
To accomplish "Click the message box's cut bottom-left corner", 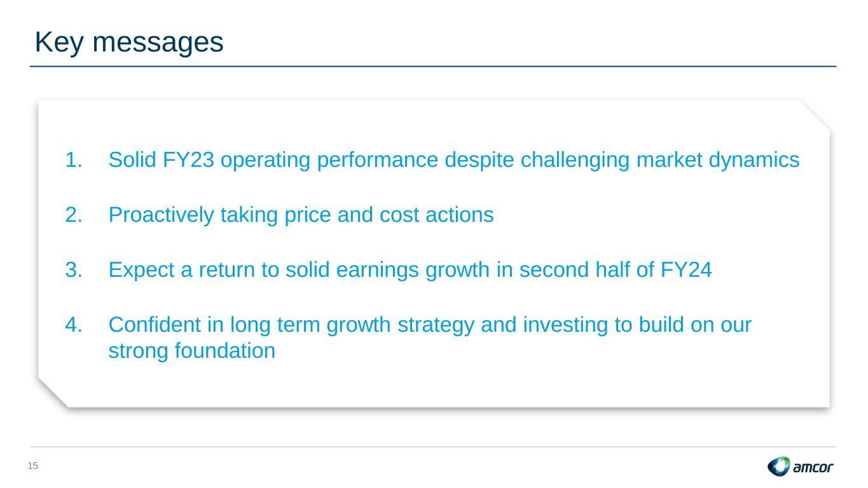I will click(52, 393).
